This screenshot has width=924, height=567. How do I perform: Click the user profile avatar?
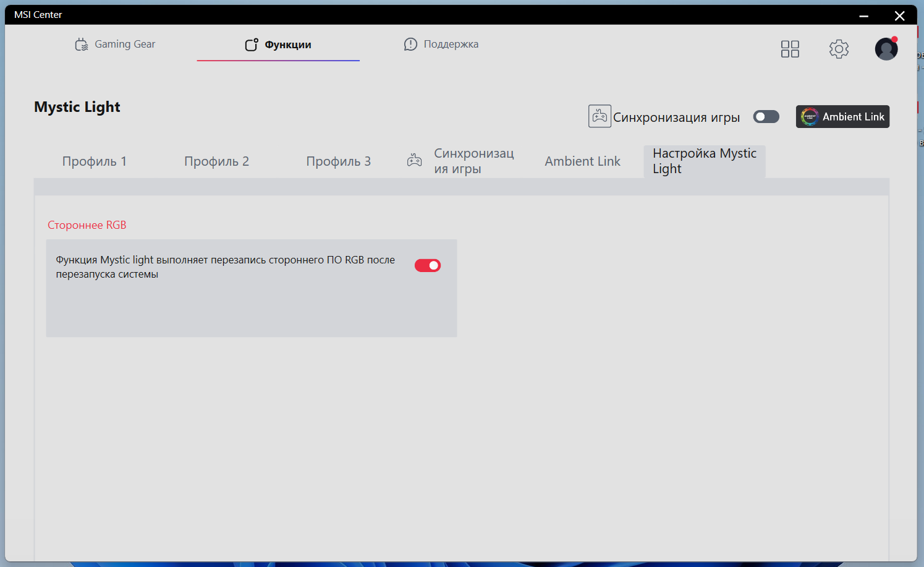pyautogui.click(x=886, y=49)
